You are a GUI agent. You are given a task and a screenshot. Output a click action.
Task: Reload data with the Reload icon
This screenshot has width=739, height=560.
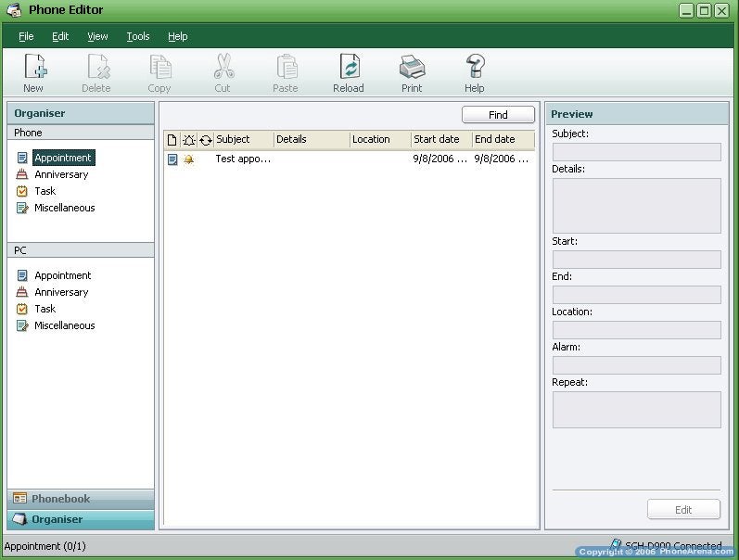(x=350, y=66)
